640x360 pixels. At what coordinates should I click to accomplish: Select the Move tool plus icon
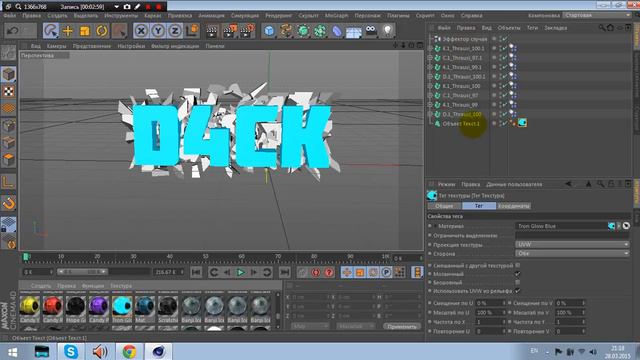click(68, 31)
